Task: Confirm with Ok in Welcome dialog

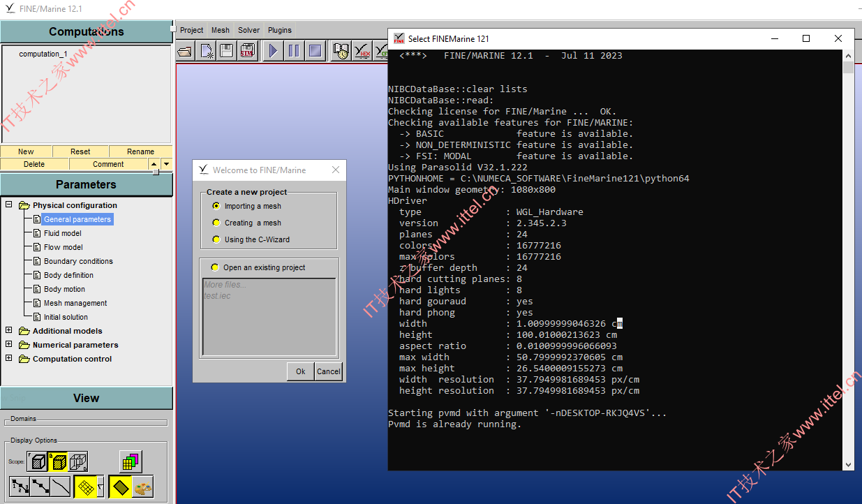Action: [300, 371]
